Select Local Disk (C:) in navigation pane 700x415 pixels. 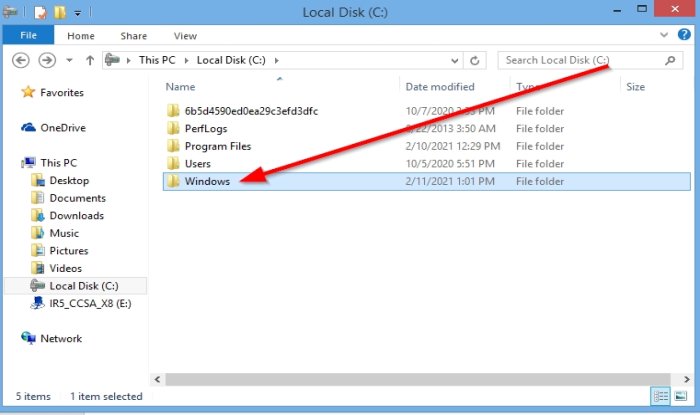84,286
